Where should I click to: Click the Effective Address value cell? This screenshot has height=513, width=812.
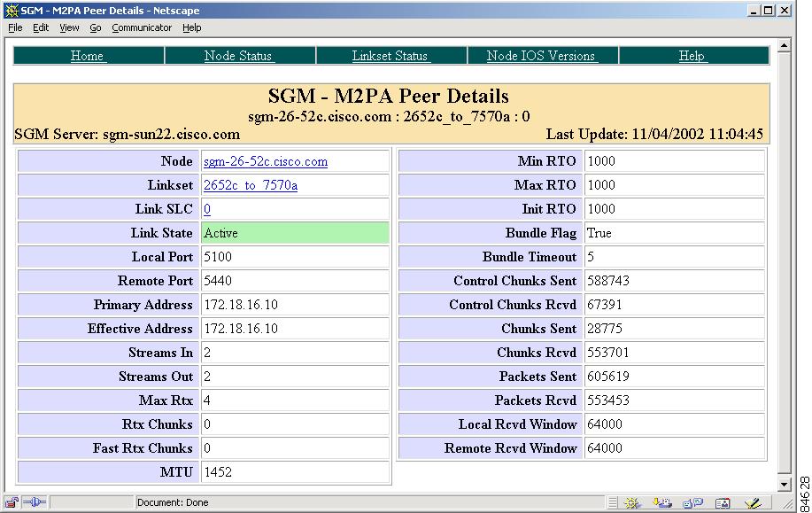[x=295, y=329]
